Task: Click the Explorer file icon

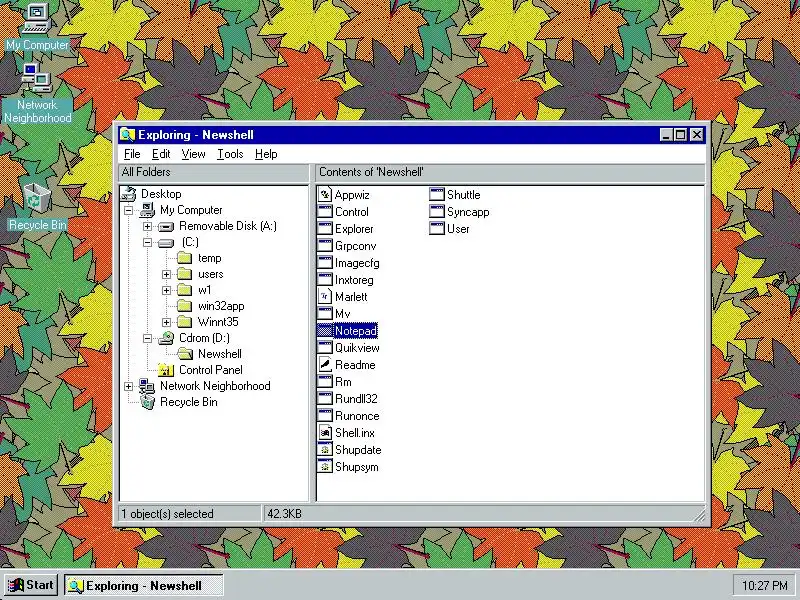Action: pyautogui.click(x=324, y=229)
